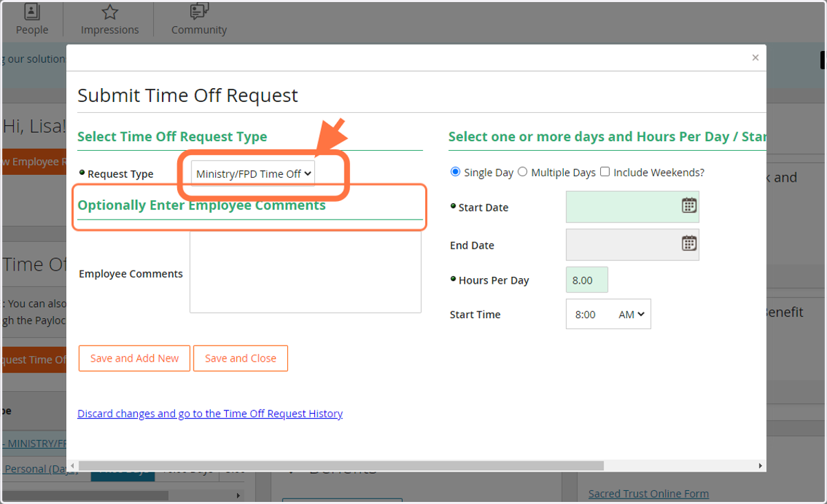This screenshot has height=504, width=827.
Task: Click the Save and Add New button
Action: 134,358
